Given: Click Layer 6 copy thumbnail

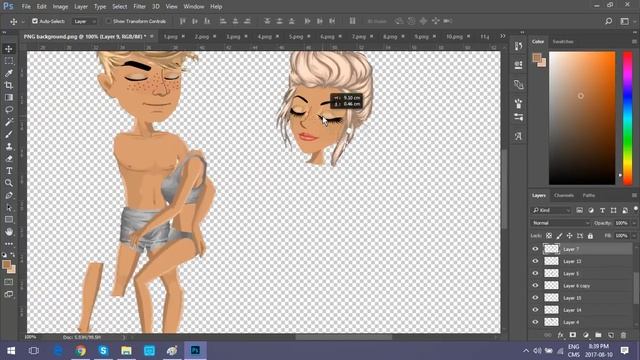Looking at the screenshot, I should pos(551,286).
